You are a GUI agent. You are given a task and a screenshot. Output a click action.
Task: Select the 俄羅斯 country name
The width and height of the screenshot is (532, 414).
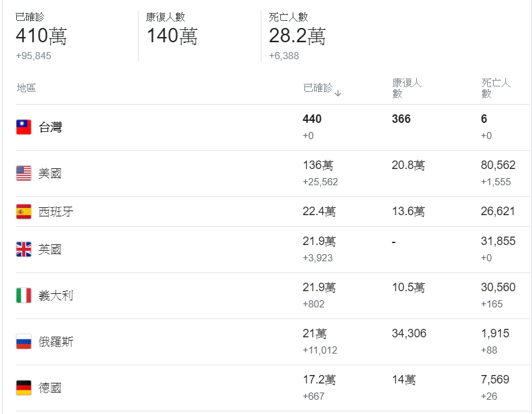pos(56,341)
